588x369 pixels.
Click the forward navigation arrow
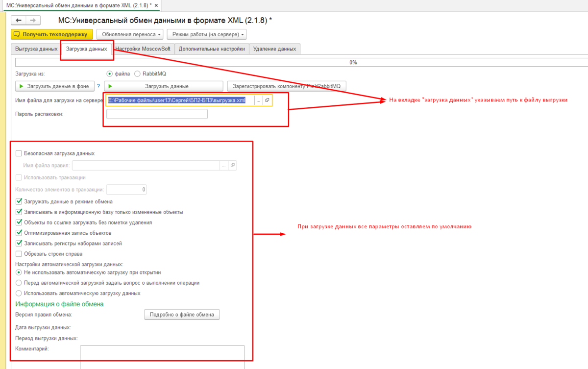pyautogui.click(x=33, y=20)
